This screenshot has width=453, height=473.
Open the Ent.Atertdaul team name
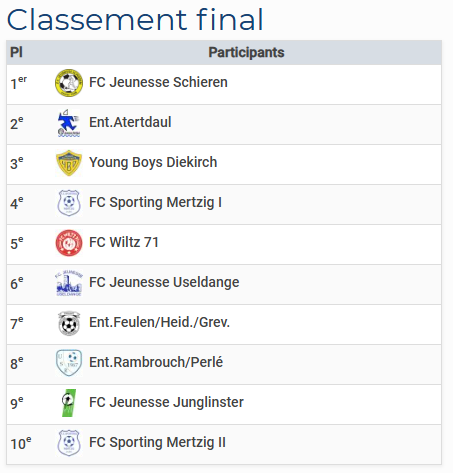click(130, 122)
